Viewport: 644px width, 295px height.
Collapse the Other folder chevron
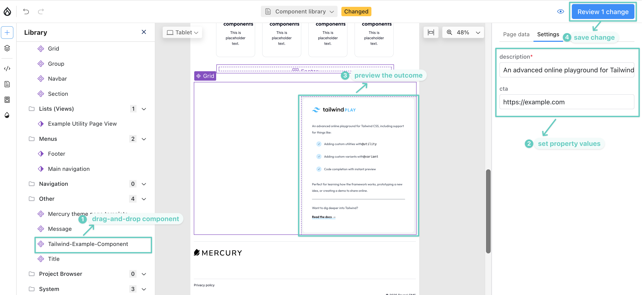point(144,199)
